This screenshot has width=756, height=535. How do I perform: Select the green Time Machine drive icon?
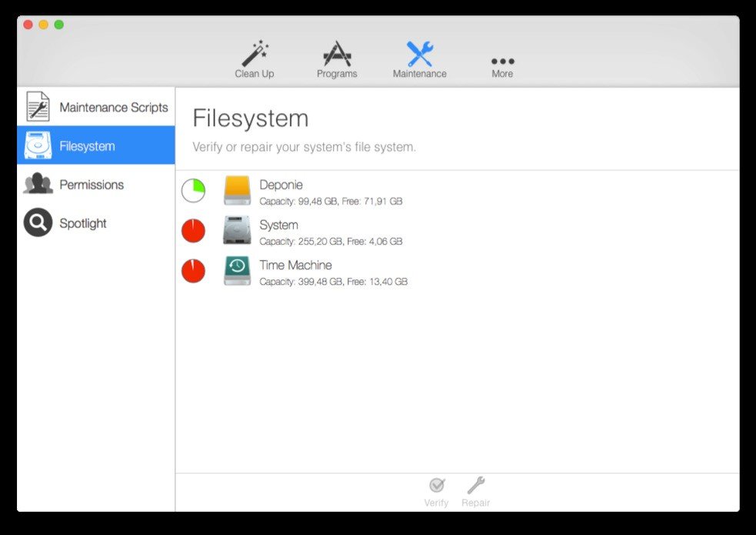tap(237, 271)
